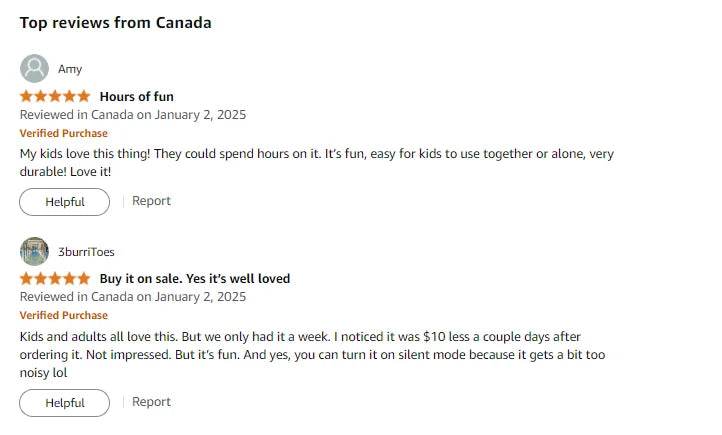This screenshot has height=435, width=722.
Task: Click Verified Purchase under 3burriToes' review
Action: (x=63, y=315)
